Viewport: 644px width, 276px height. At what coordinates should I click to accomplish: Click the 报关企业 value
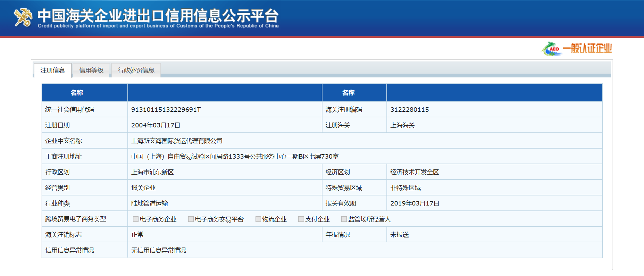[143, 188]
